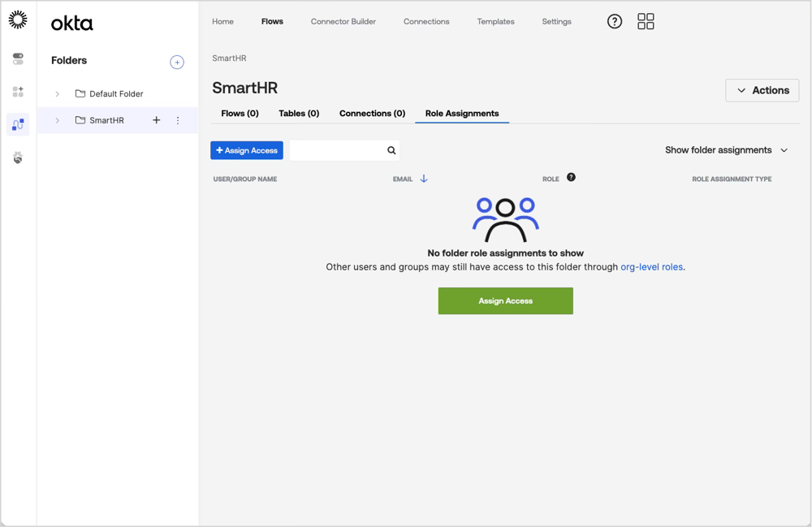Click the blue Assign Access button
Image resolution: width=812 pixels, height=527 pixels.
pos(247,150)
